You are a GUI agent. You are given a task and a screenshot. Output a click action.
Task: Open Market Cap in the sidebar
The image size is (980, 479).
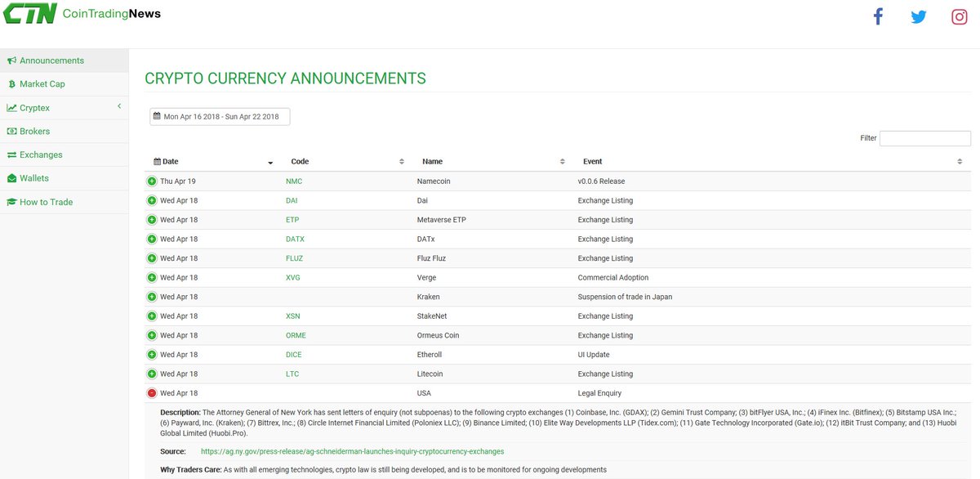click(x=64, y=84)
